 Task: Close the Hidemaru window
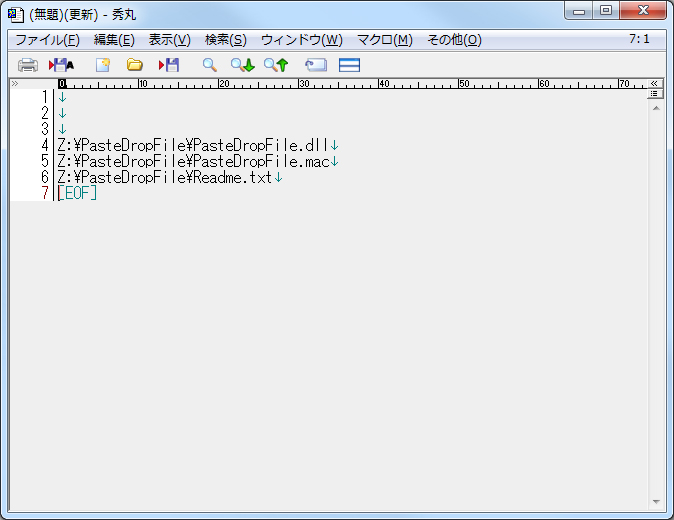click(643, 11)
